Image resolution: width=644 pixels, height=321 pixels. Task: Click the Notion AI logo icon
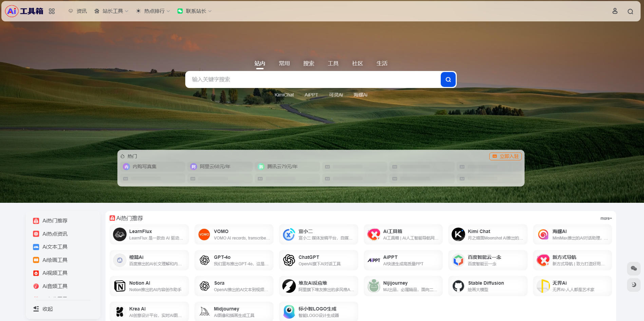[x=120, y=286]
